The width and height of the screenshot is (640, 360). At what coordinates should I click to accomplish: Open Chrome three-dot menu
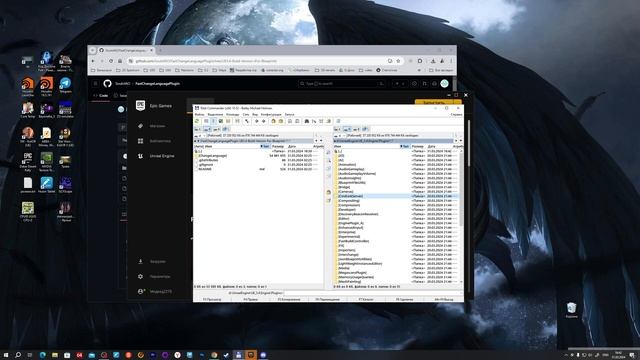(x=451, y=61)
